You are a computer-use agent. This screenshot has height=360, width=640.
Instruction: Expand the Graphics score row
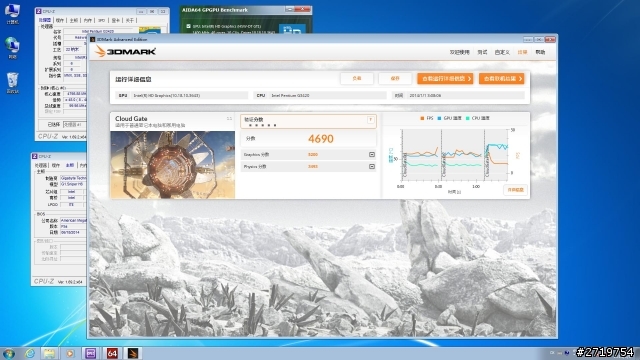pyautogui.click(x=371, y=154)
